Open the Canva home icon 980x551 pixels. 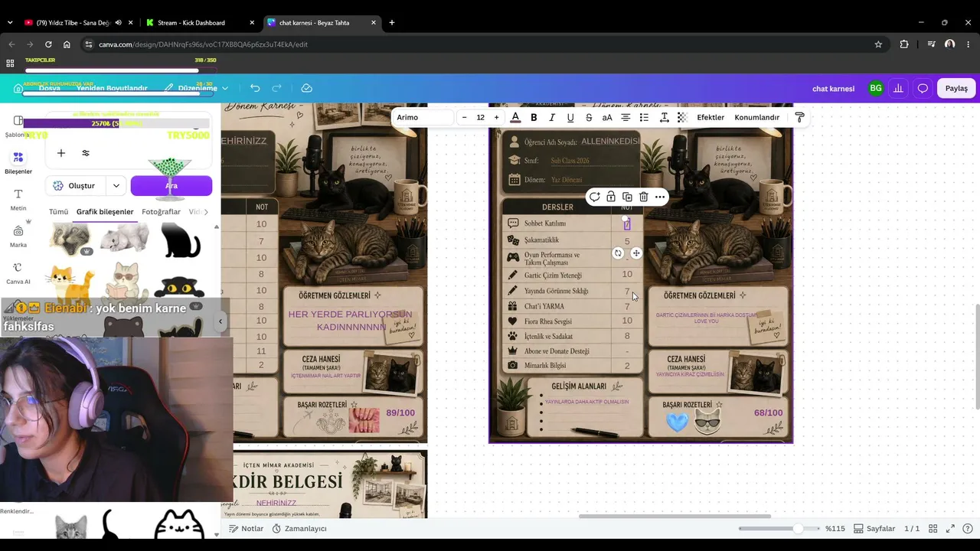[x=18, y=88]
